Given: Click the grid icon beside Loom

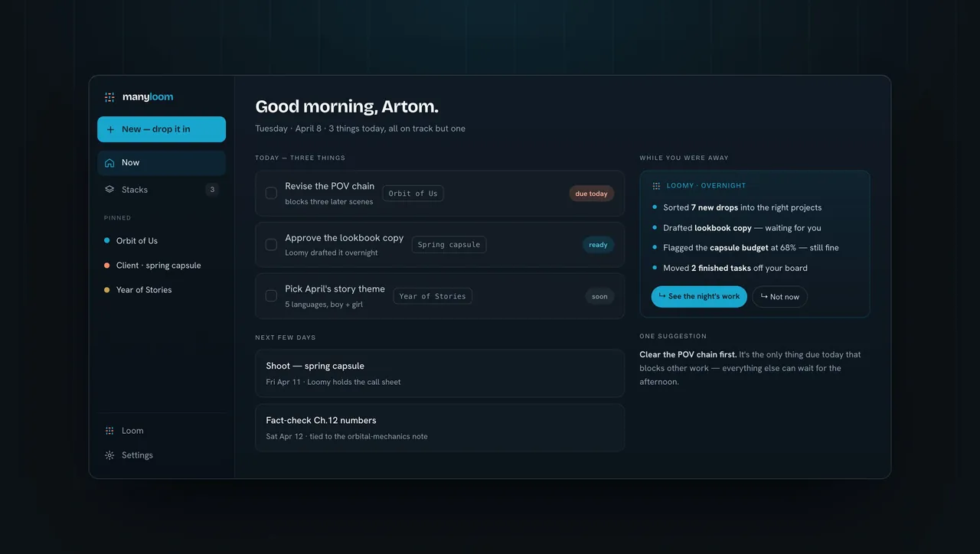Looking at the screenshot, I should point(109,431).
